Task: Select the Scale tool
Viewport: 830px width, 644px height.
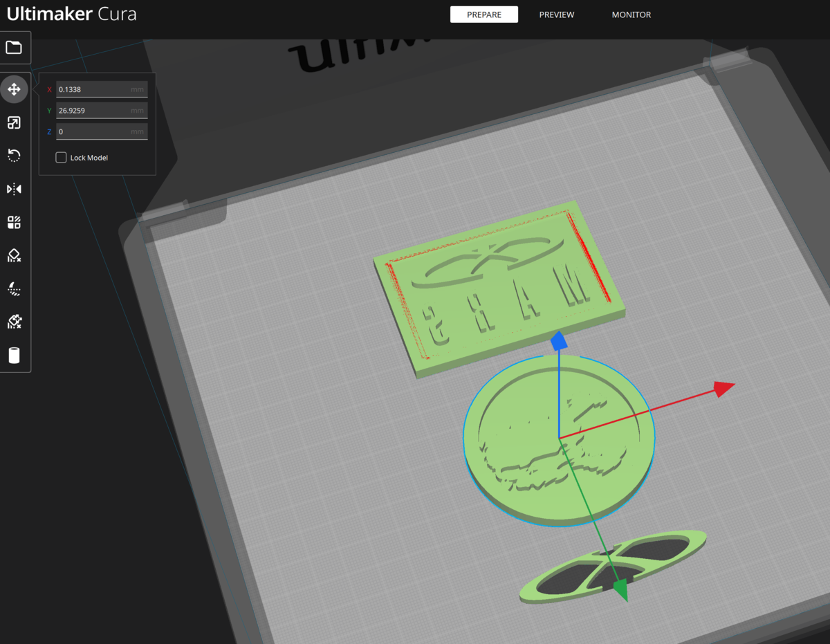Action: (x=14, y=122)
